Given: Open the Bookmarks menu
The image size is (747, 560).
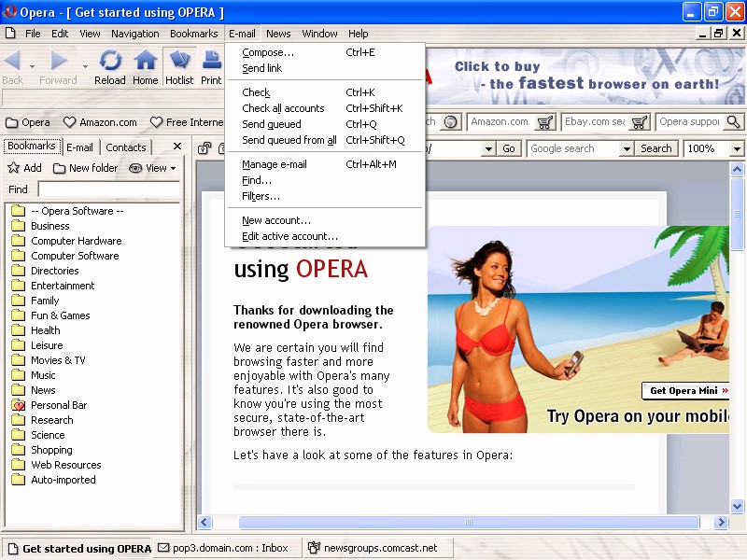Looking at the screenshot, I should click(x=194, y=34).
